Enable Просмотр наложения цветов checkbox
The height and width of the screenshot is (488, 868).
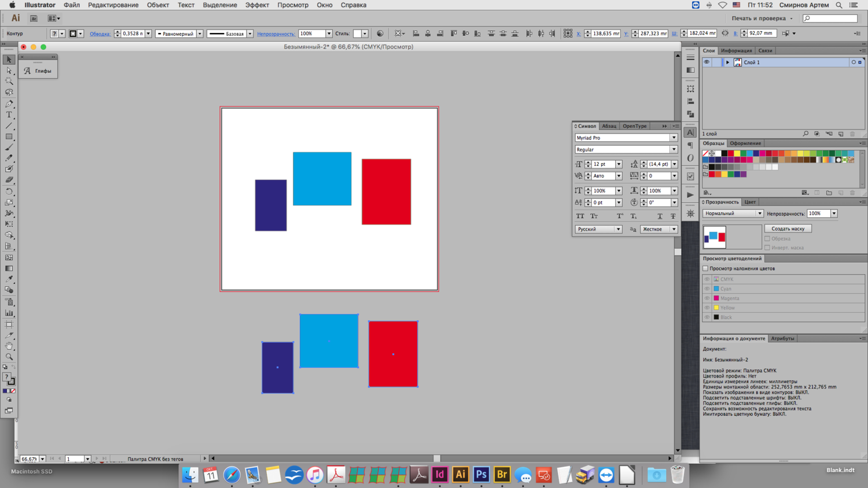pyautogui.click(x=705, y=268)
